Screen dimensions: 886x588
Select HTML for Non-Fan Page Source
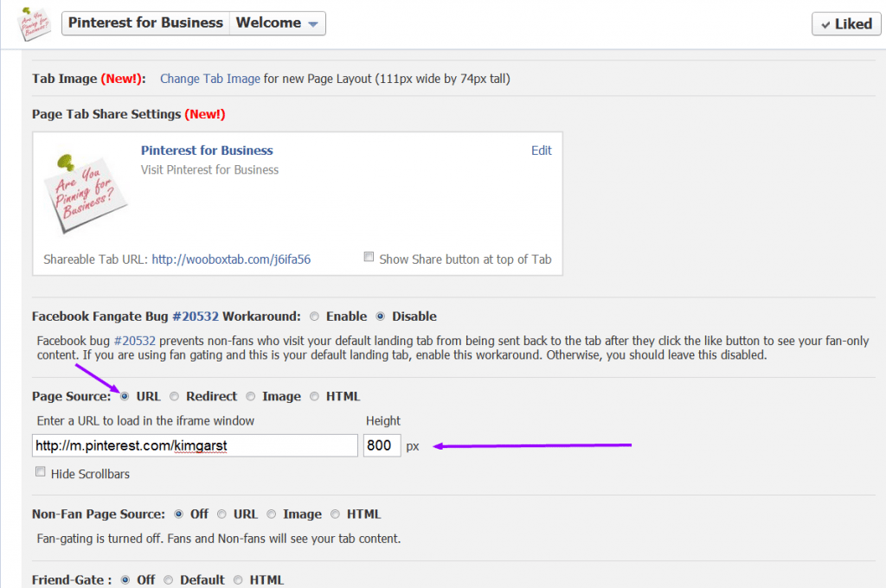[335, 514]
